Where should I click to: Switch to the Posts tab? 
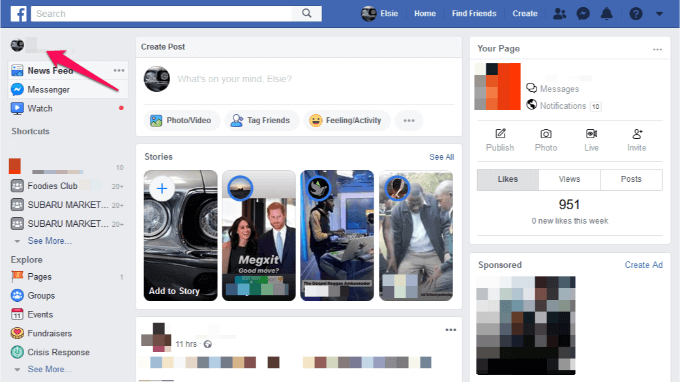click(x=631, y=179)
